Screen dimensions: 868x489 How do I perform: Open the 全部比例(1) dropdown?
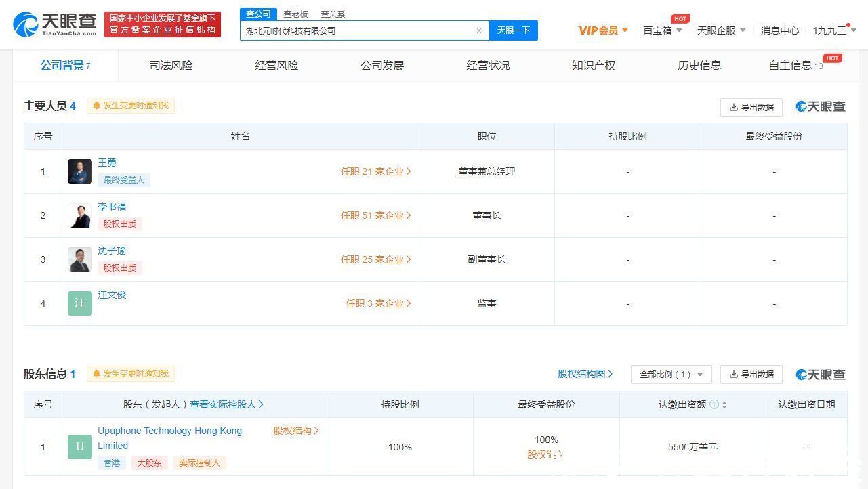pos(671,375)
